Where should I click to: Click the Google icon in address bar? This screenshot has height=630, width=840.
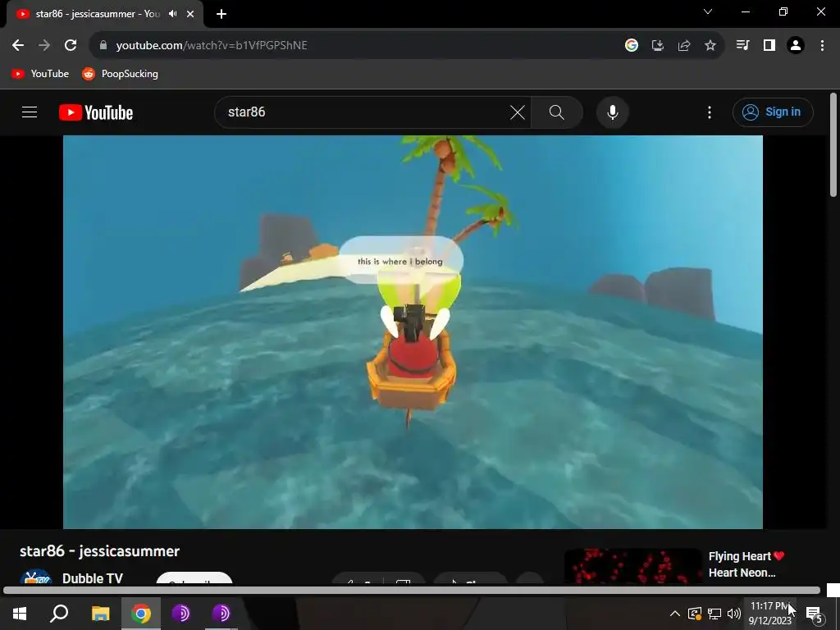coord(632,46)
